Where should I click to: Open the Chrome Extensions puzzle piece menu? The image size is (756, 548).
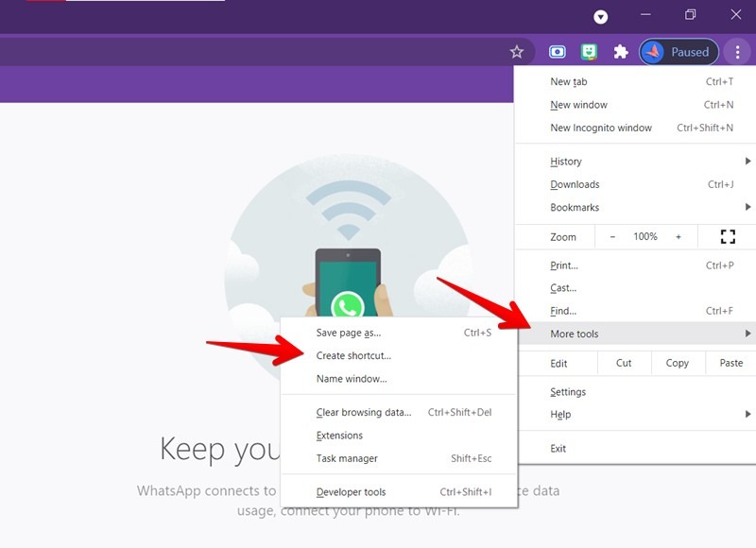tap(620, 52)
